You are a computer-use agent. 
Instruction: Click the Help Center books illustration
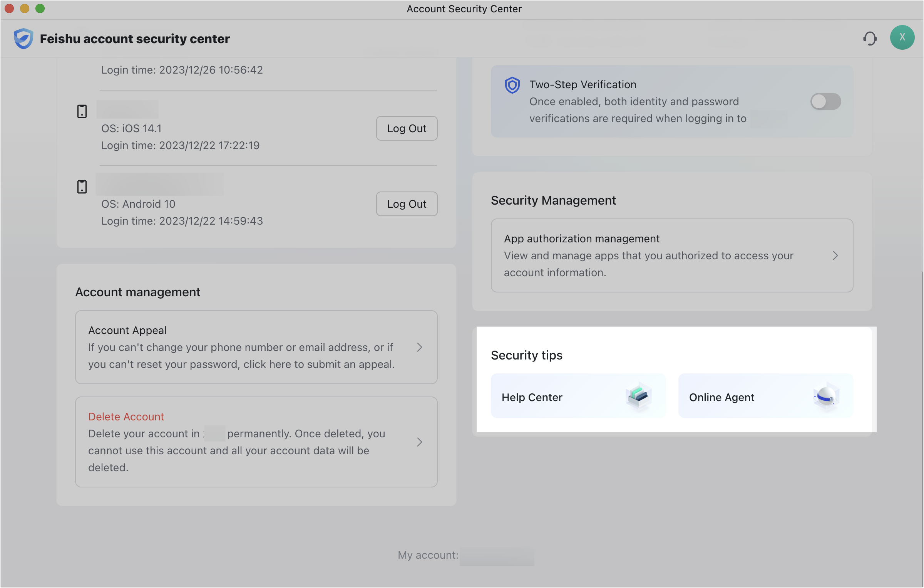tap(639, 396)
